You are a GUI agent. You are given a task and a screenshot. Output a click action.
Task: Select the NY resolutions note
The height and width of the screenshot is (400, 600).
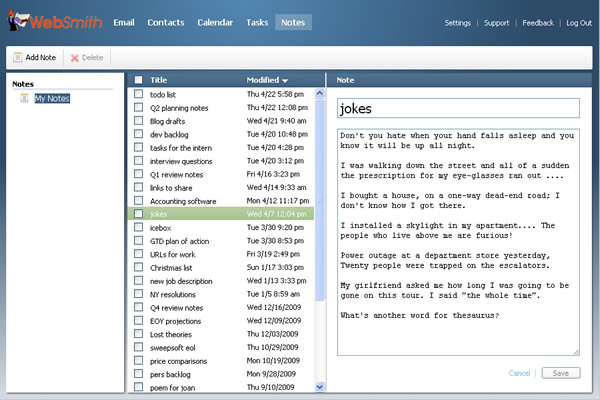(173, 294)
